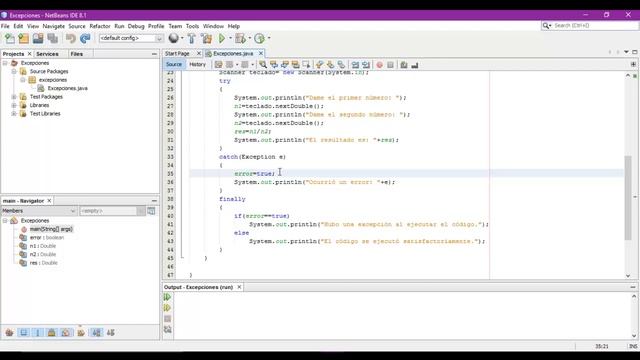Click the Clean and Build Project icon
Screen dimensions: 640x360
(x=207, y=38)
